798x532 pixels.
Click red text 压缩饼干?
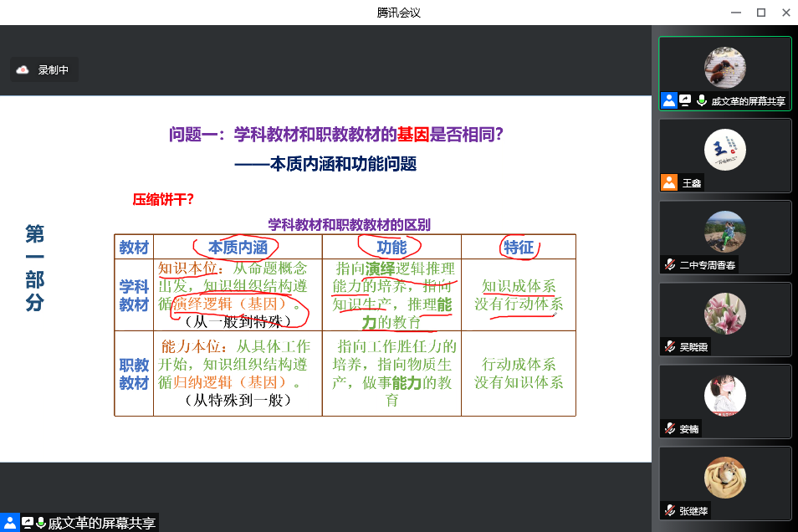click(x=163, y=199)
